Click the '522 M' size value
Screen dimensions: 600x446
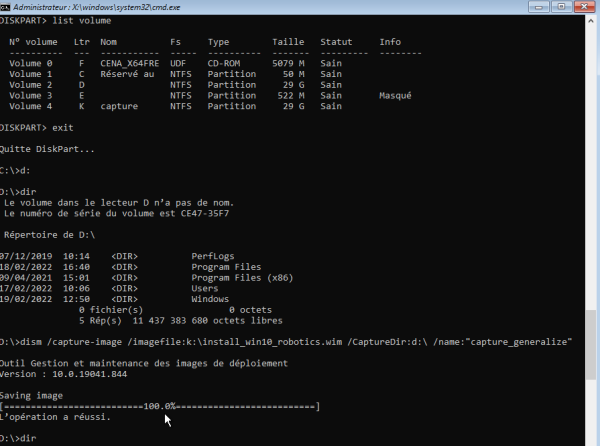291,96
